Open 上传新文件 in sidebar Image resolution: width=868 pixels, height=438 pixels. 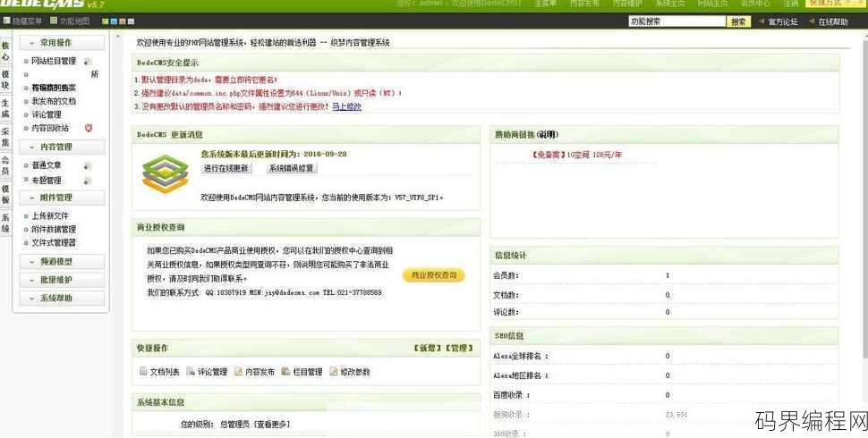50,215
